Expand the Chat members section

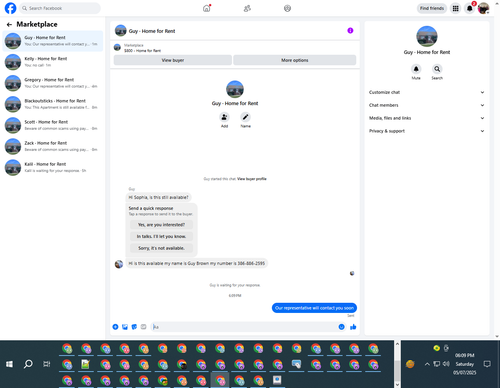pyautogui.click(x=426, y=105)
